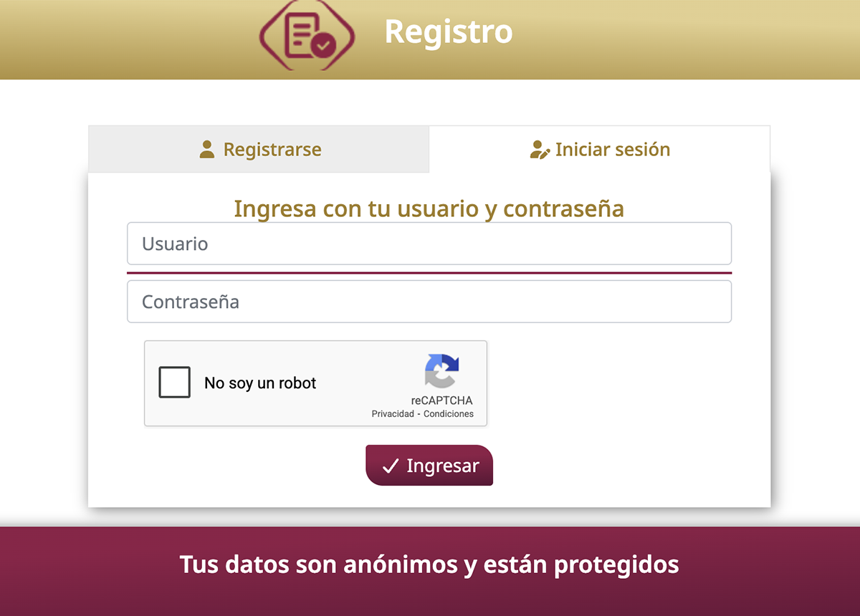Screen dimensions: 860x616
Task: Open the reCAPTCHA Condiciones link
Action: [x=449, y=414]
